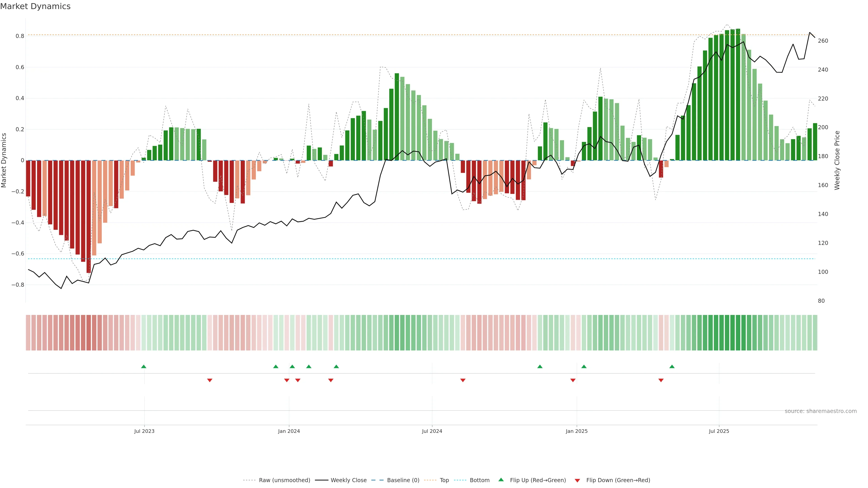Click the first red flip-down triangle on the left
The height and width of the screenshot is (488, 868).
click(210, 380)
